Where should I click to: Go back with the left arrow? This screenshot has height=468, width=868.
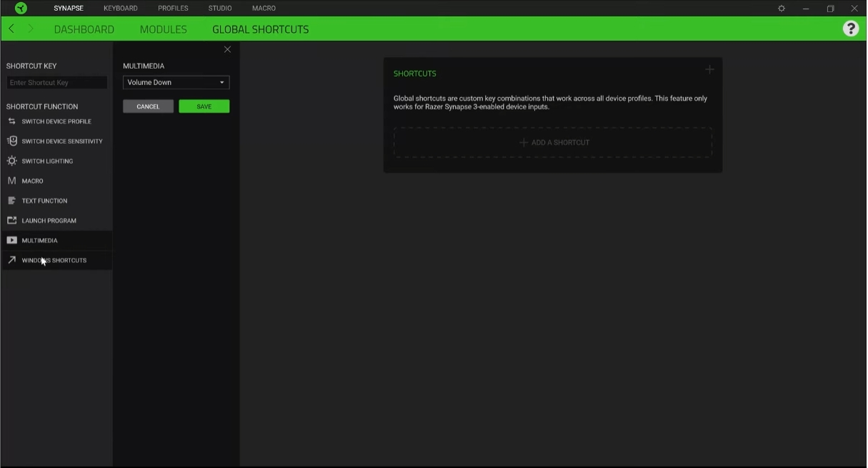pyautogui.click(x=11, y=29)
